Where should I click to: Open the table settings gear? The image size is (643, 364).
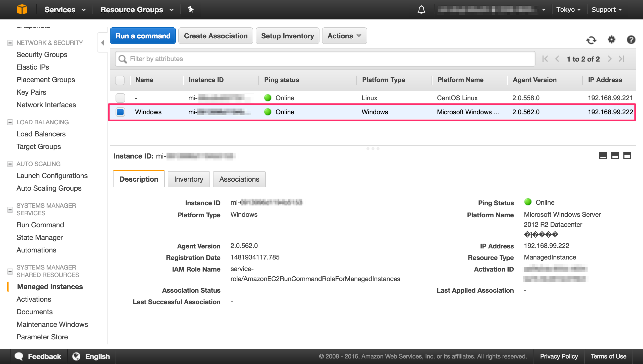pyautogui.click(x=612, y=40)
